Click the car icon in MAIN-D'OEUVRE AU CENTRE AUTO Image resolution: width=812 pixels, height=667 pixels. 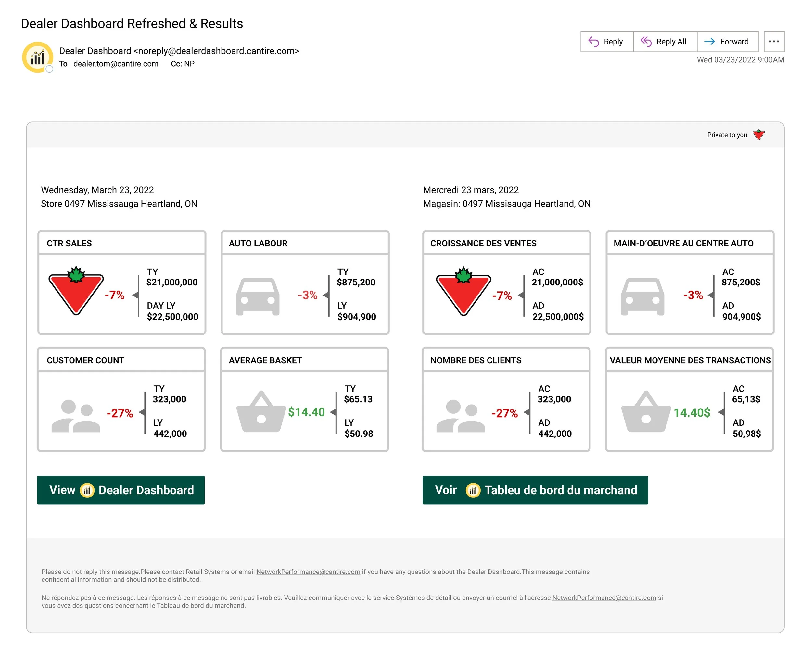[x=642, y=296]
